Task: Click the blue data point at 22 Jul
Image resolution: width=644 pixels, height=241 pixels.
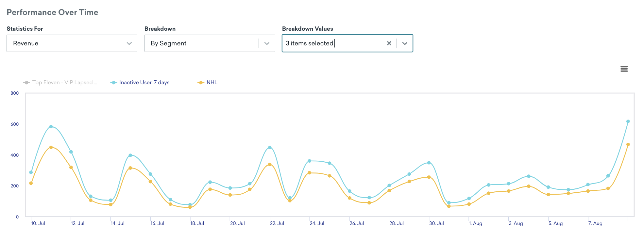Action: (x=270, y=148)
